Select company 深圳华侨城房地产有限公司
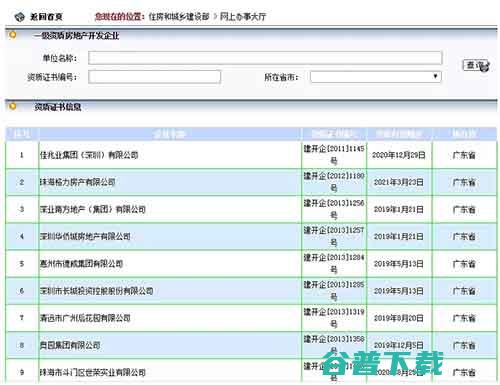 coord(85,236)
